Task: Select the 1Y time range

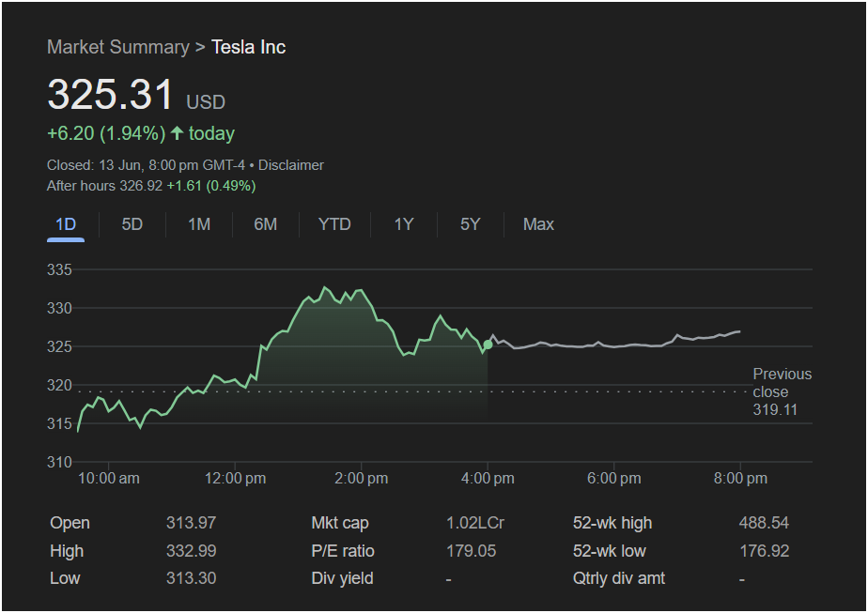Action: (404, 224)
